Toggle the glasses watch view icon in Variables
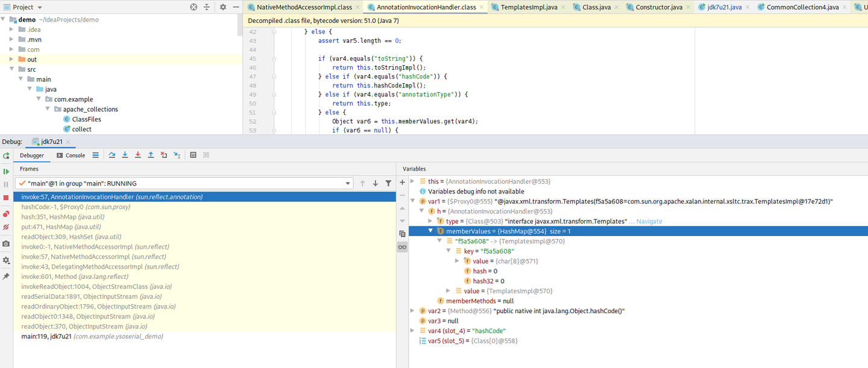This screenshot has width=868, height=368. click(x=402, y=247)
